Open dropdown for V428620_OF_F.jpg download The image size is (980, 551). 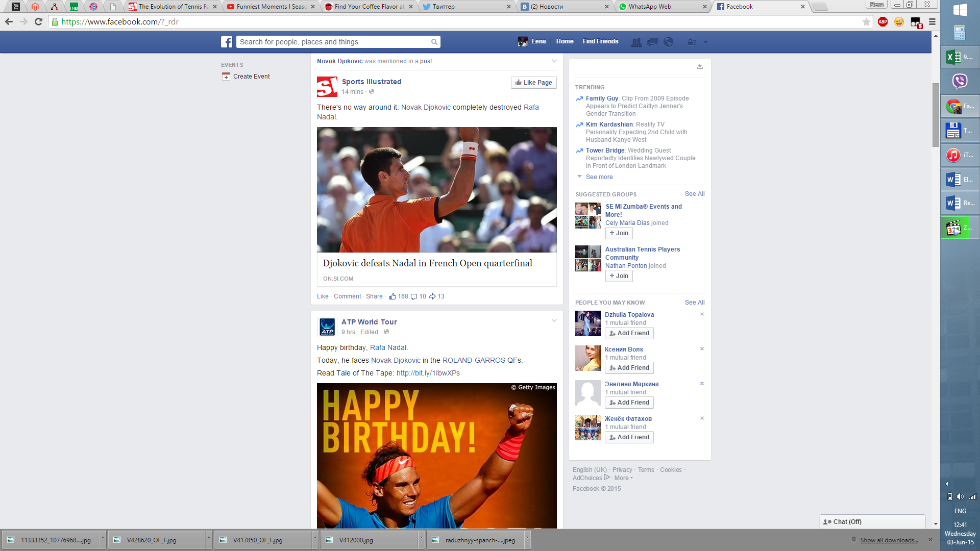[x=209, y=539]
